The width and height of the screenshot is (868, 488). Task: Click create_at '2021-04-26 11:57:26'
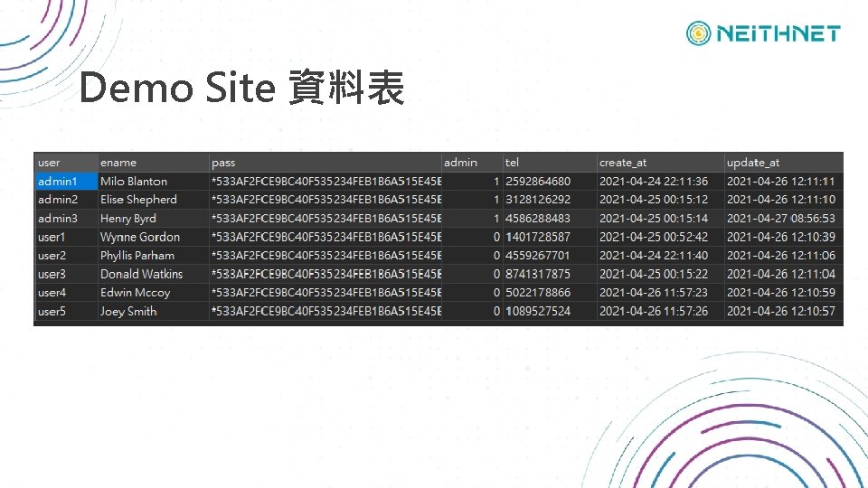tap(654, 311)
